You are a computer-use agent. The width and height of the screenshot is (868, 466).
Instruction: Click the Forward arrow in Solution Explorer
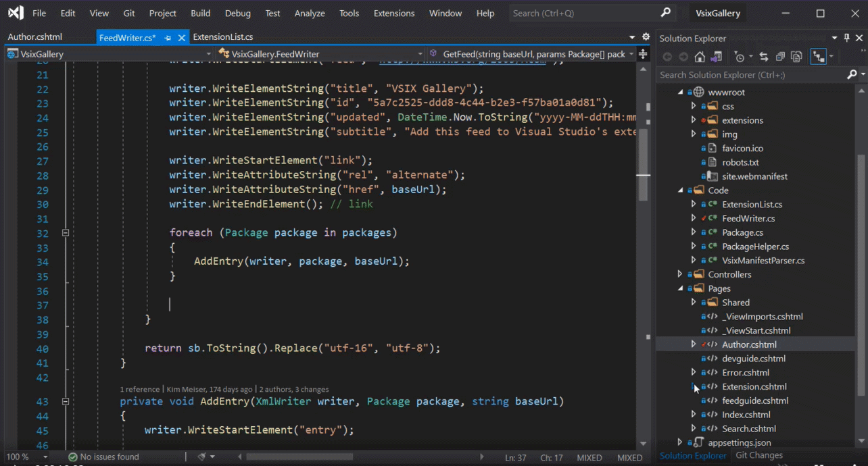pyautogui.click(x=683, y=57)
